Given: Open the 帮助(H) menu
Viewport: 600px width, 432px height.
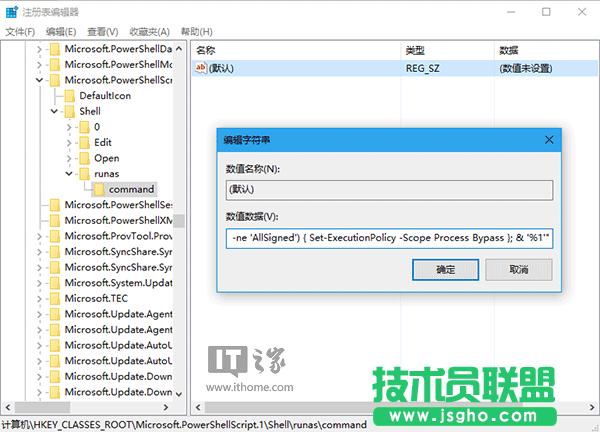Looking at the screenshot, I should pos(196,32).
